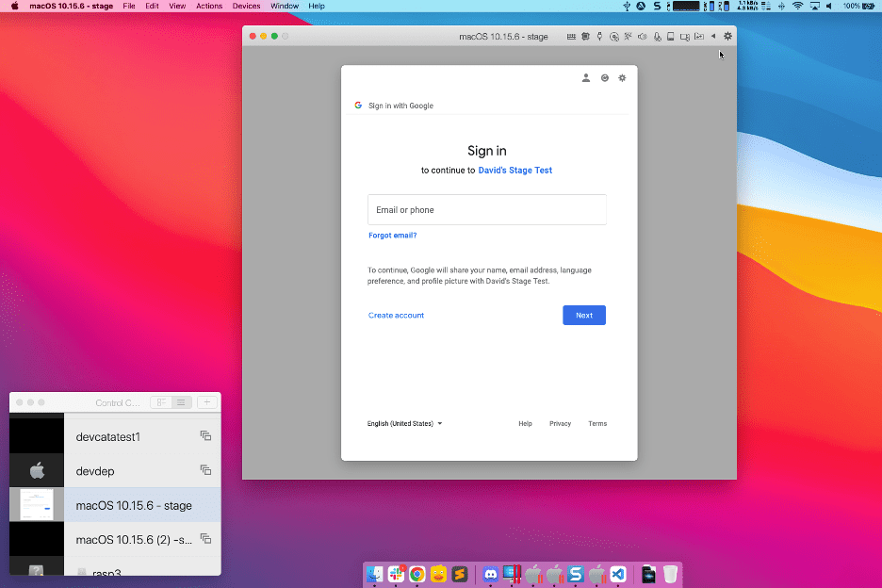Click the blue Next button
This screenshot has height=588, width=882.
[x=584, y=315]
